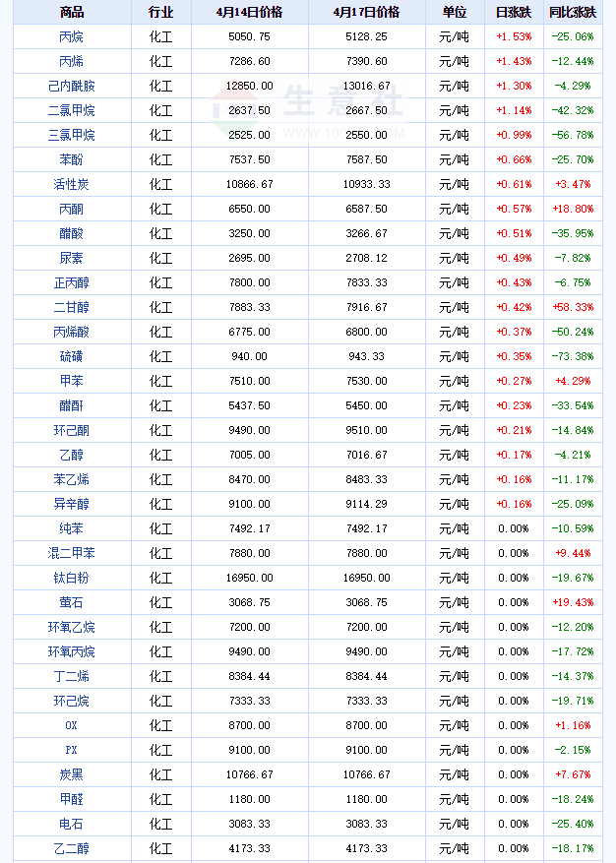Image resolution: width=616 pixels, height=863 pixels.
Task: Click the 商品 column header
Action: point(72,12)
